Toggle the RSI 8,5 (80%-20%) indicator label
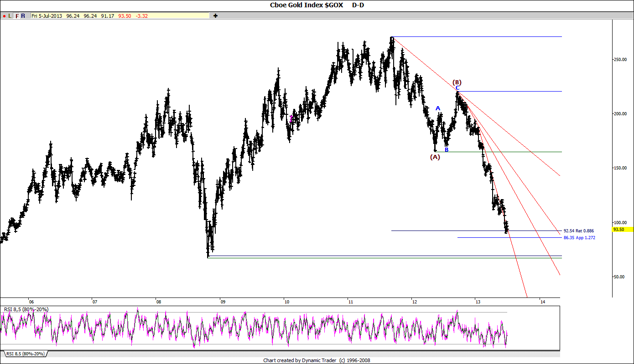 (26, 309)
